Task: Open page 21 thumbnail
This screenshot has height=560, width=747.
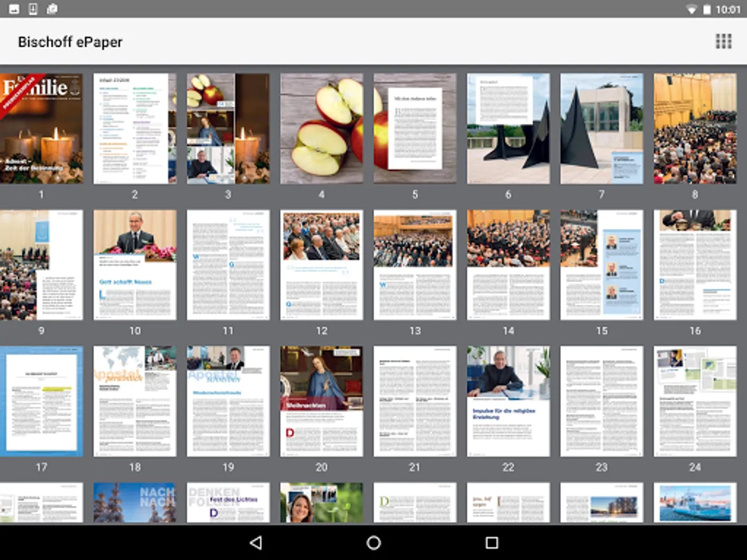Action: pyautogui.click(x=415, y=401)
